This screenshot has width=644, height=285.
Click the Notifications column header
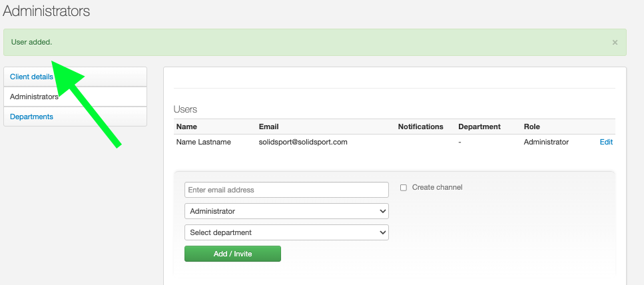pos(420,127)
